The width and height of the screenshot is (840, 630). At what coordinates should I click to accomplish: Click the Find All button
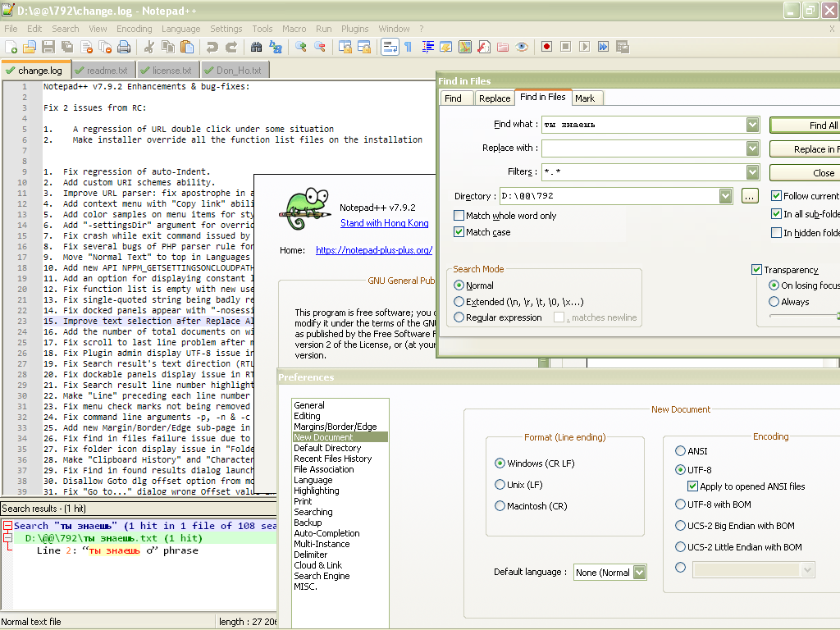[806, 125]
